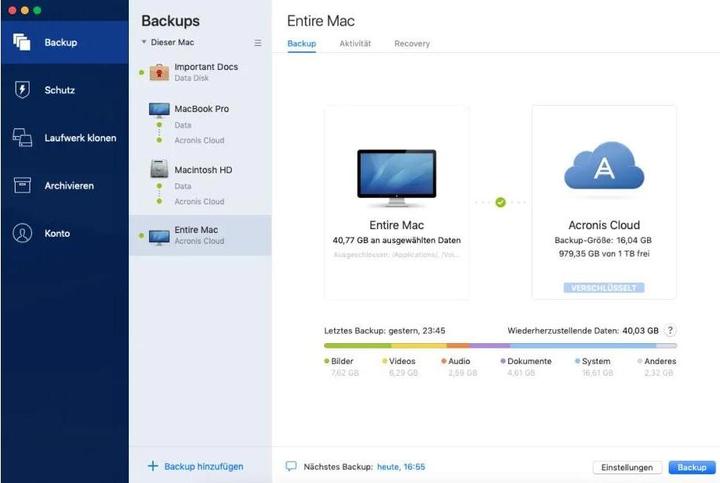
Task: Switch to the Aktivität tab
Action: 355,44
